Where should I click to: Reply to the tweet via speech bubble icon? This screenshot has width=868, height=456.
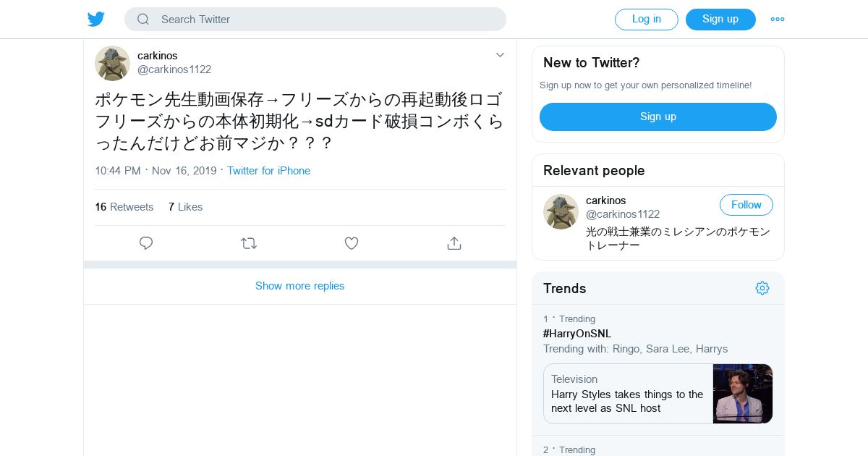[x=146, y=243]
